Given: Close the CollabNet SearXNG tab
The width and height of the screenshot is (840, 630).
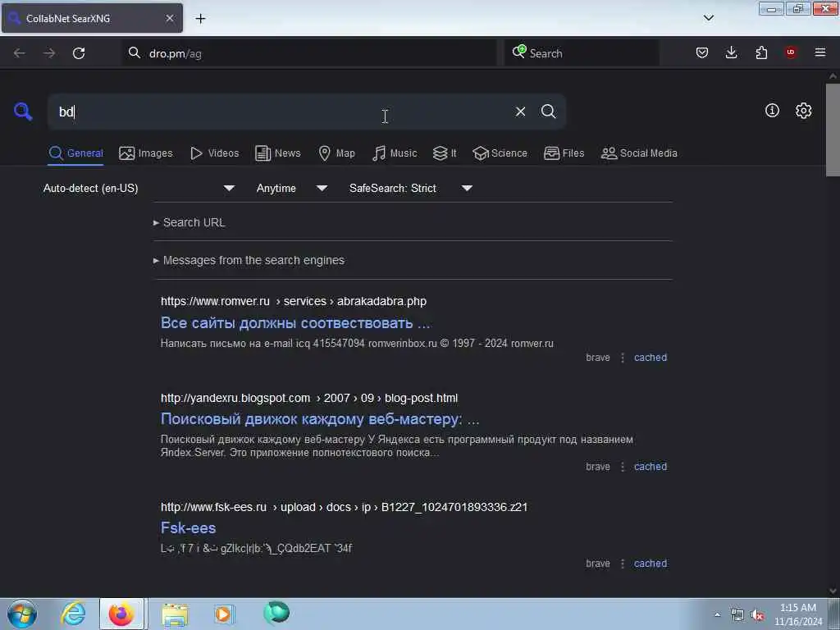Looking at the screenshot, I should point(169,18).
